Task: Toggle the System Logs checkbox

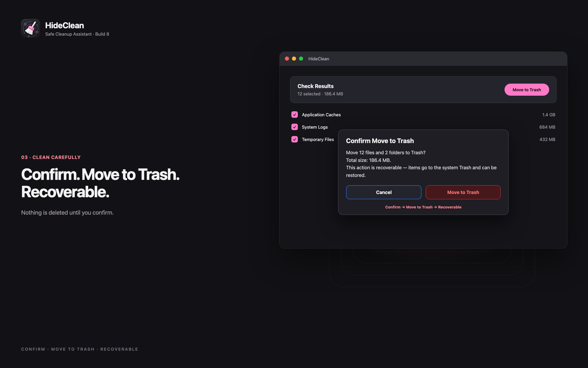Action: (x=295, y=127)
